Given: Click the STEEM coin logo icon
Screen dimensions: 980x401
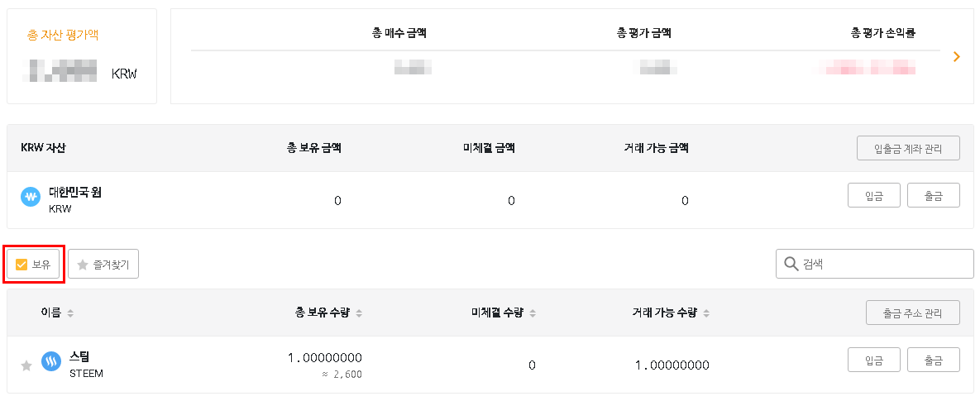Looking at the screenshot, I should (51, 361).
